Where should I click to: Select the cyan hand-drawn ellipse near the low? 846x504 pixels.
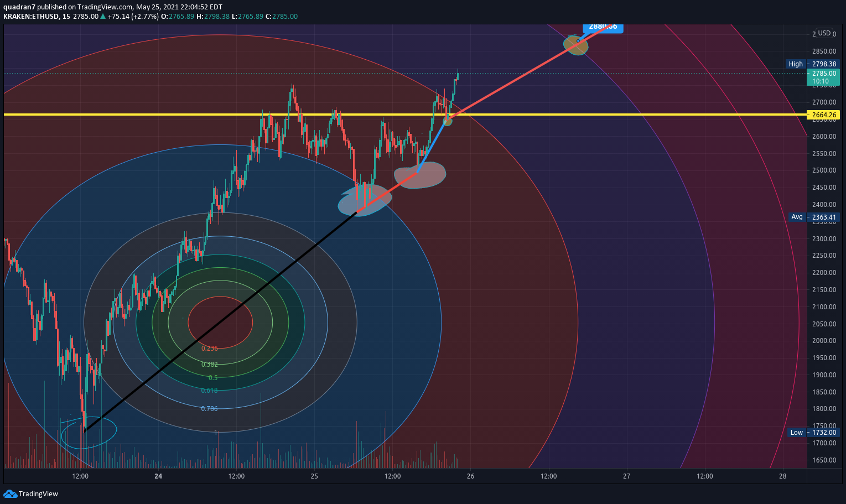(x=89, y=432)
